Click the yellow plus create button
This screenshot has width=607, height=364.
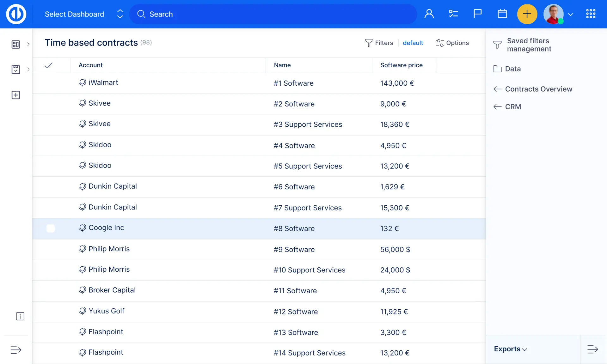pyautogui.click(x=527, y=14)
